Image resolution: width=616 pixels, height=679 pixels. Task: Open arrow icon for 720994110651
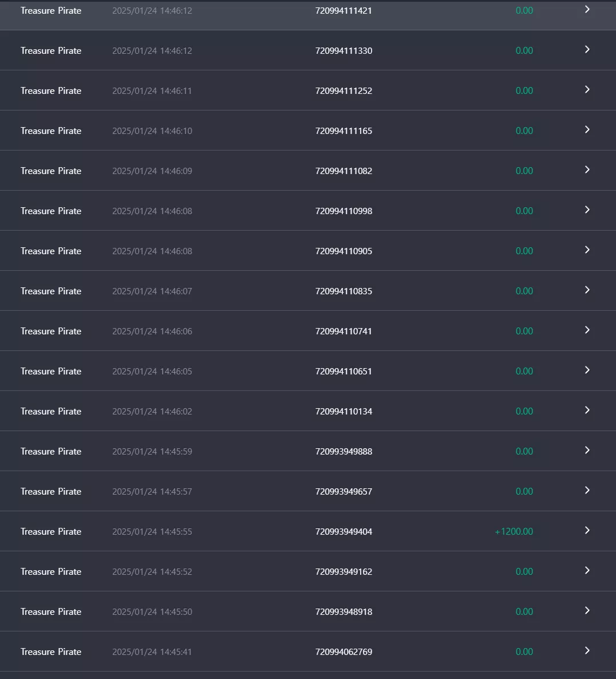[x=587, y=370]
